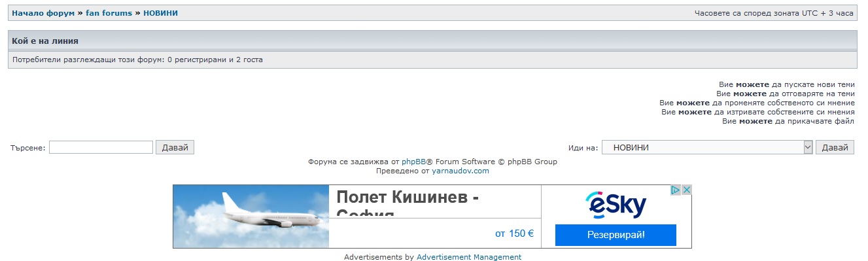Click the text about променяте собственото си мнение

tap(757, 103)
